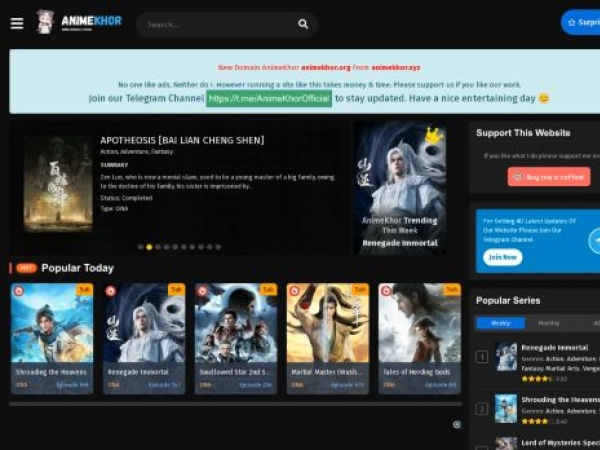Viewport: 600px width, 450px height.
Task: Open Tales of Herding Gods card
Action: tap(420, 339)
